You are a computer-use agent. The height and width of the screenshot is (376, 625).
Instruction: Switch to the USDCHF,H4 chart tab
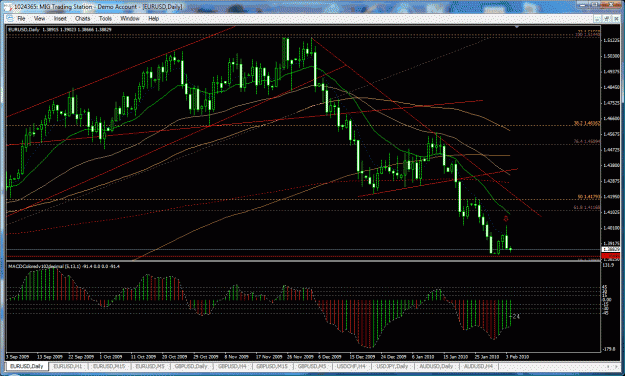tap(351, 366)
